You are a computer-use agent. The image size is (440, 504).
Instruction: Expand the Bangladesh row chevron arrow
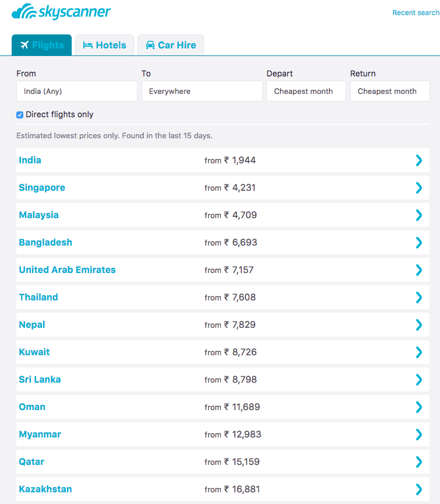(x=419, y=243)
